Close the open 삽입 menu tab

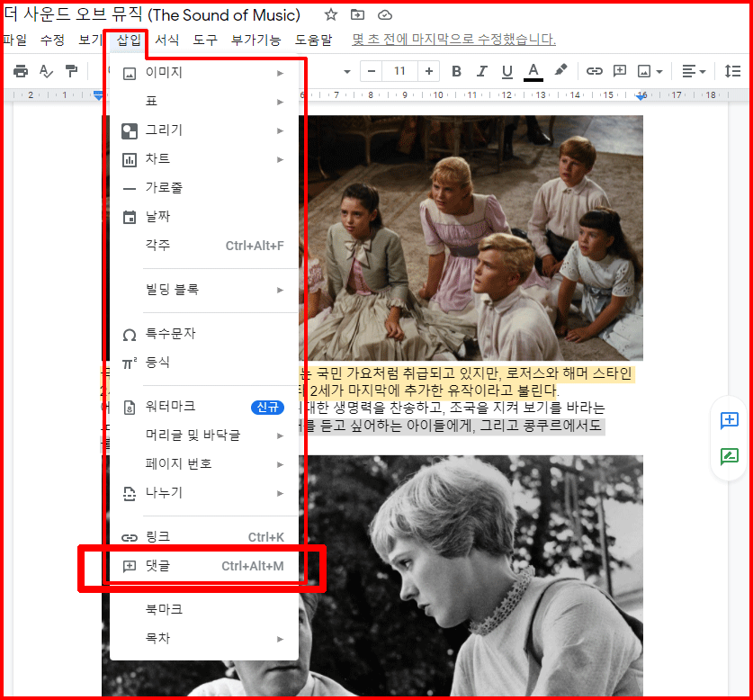129,40
